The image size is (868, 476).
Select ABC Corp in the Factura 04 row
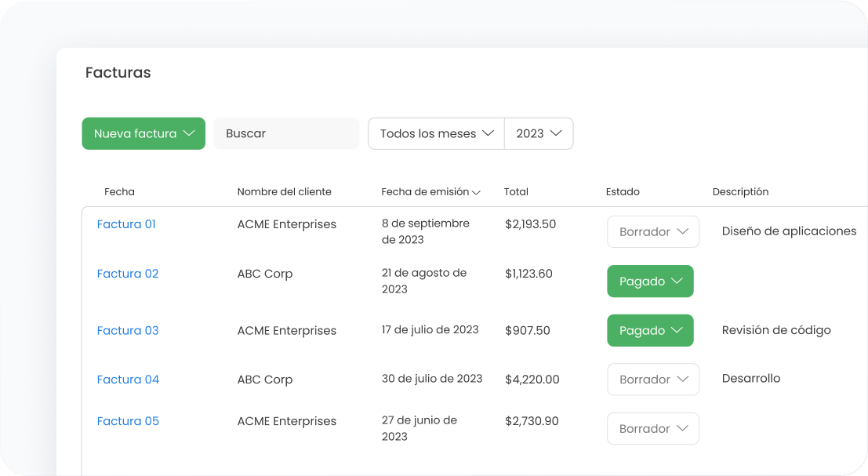tap(265, 380)
